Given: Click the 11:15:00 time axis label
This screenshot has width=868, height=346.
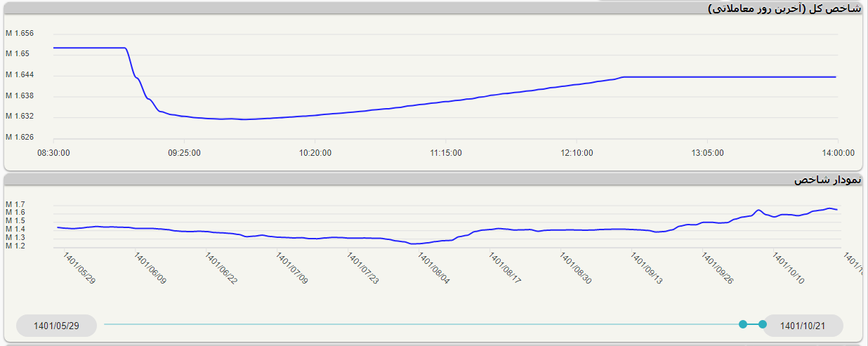Looking at the screenshot, I should coord(446,152).
